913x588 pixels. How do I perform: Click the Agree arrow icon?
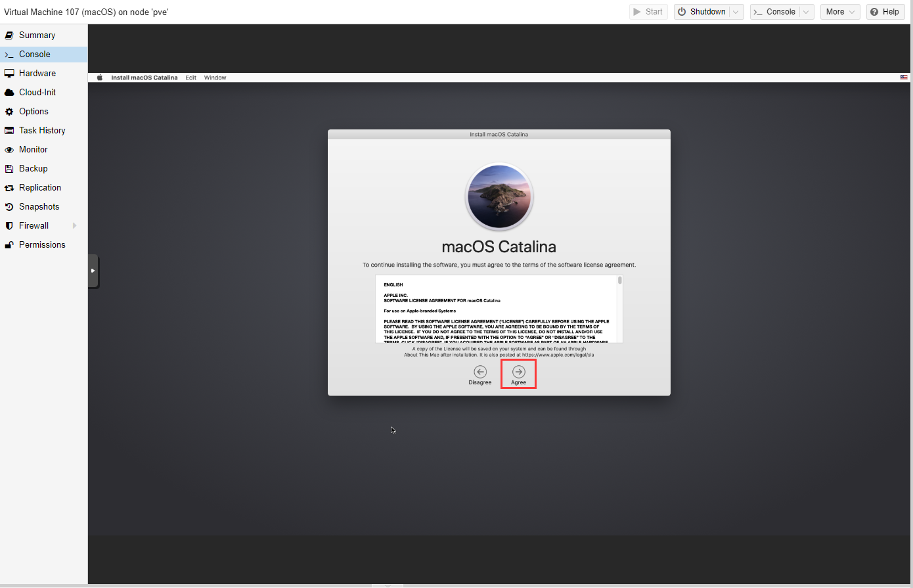pyautogui.click(x=518, y=372)
